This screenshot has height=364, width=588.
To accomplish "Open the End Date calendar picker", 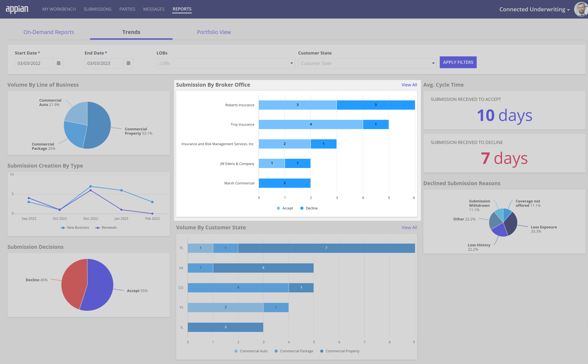I will click(x=128, y=63).
